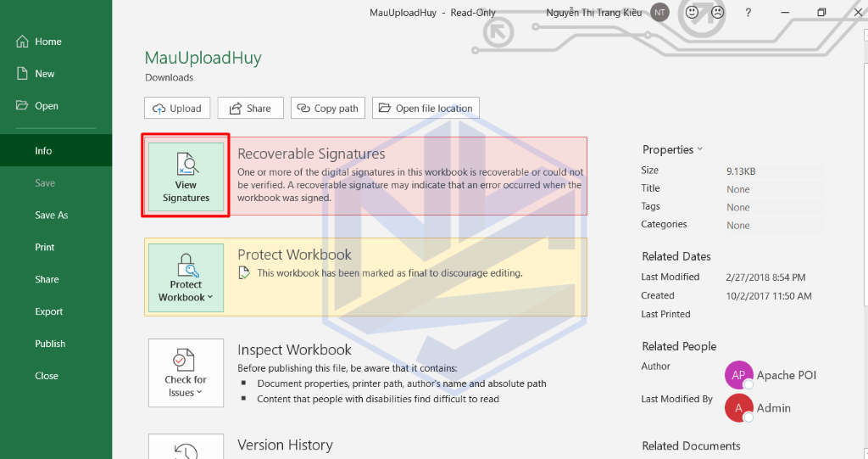Viewport: 868px width, 459px height.
Task: Open the Export page
Action: point(56,311)
